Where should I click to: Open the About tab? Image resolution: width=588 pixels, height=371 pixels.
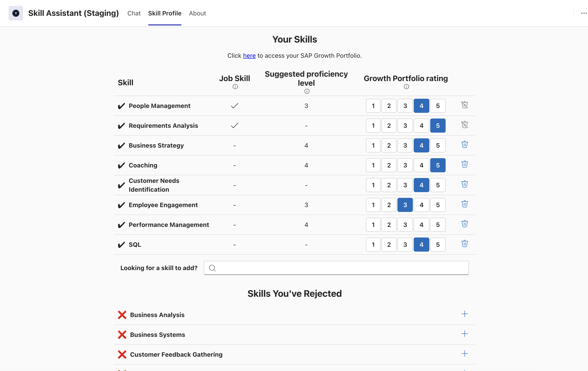coord(197,13)
